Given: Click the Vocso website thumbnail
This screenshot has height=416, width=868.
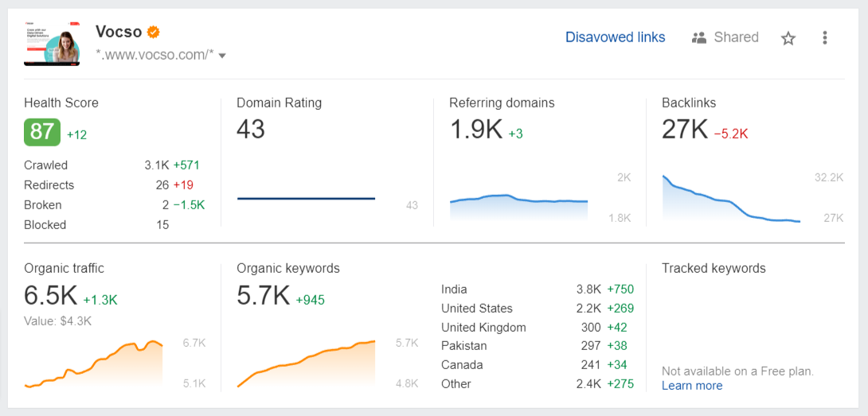Looking at the screenshot, I should [52, 44].
